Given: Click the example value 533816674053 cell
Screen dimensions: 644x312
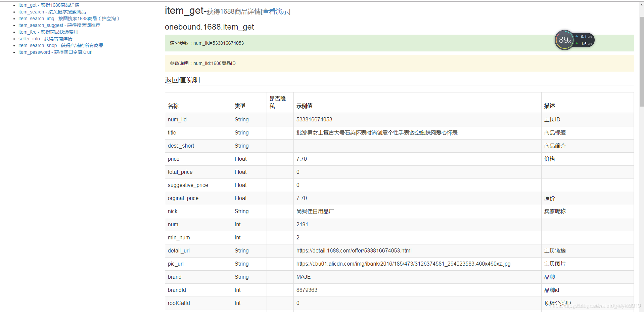Looking at the screenshot, I should [x=417, y=120].
